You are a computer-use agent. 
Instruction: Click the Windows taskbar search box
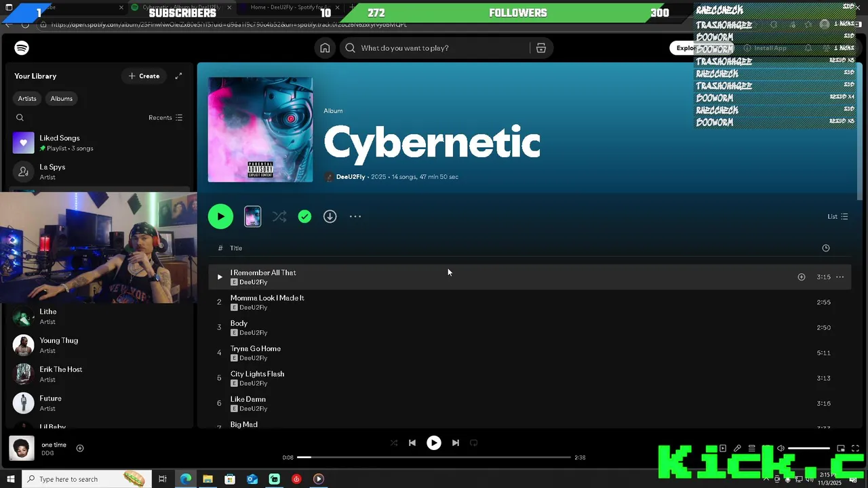(x=86, y=479)
